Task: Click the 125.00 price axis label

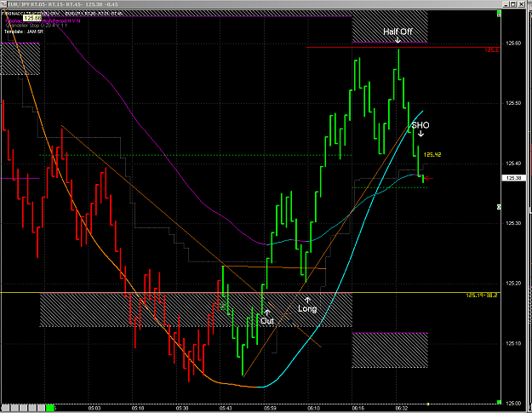Action: click(x=513, y=403)
